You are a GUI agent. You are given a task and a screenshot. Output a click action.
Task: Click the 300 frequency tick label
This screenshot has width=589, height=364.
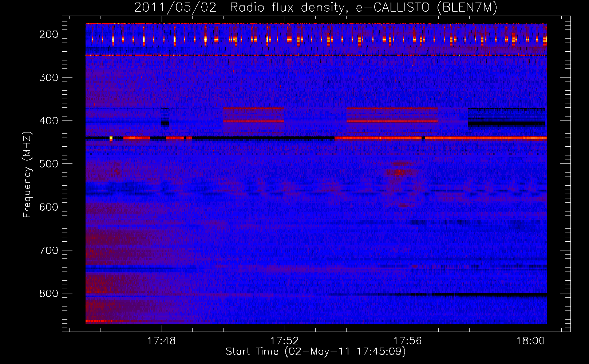(x=49, y=78)
